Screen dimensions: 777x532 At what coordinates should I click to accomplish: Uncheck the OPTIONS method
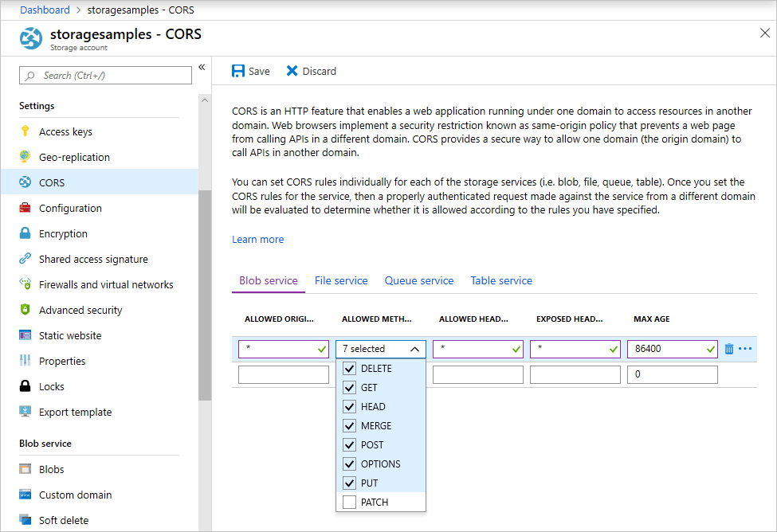click(348, 464)
